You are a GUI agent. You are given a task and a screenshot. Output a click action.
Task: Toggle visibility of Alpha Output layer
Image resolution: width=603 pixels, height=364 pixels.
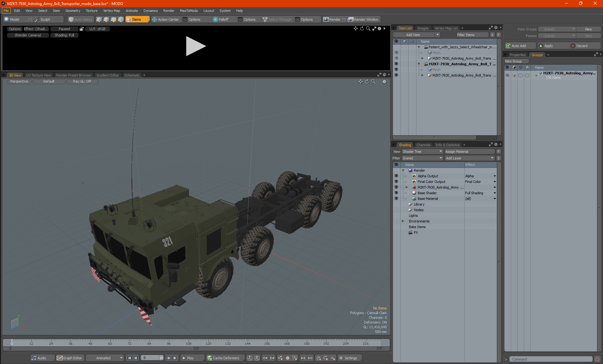[396, 176]
